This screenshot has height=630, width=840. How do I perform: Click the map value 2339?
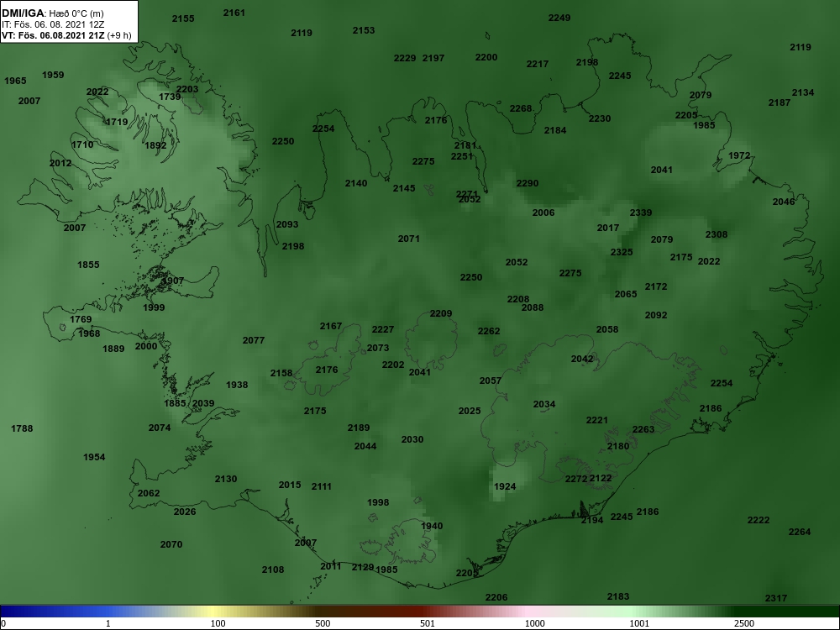[x=641, y=213]
